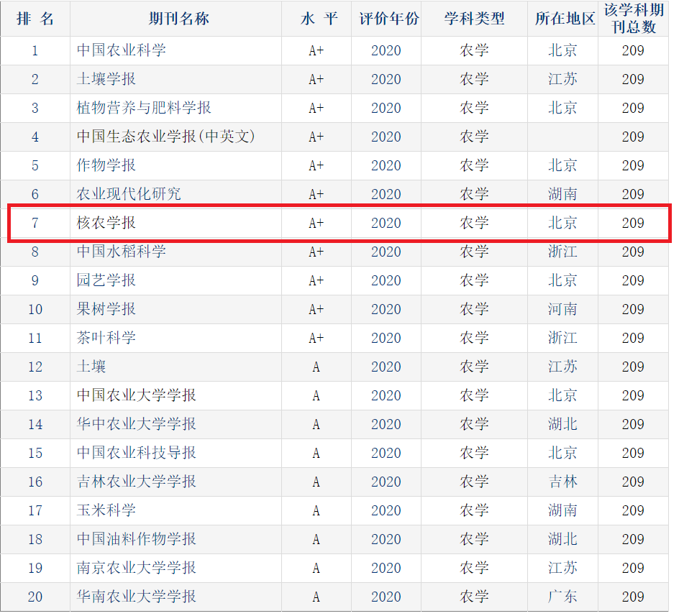Click rank number 20 cell

point(35,597)
